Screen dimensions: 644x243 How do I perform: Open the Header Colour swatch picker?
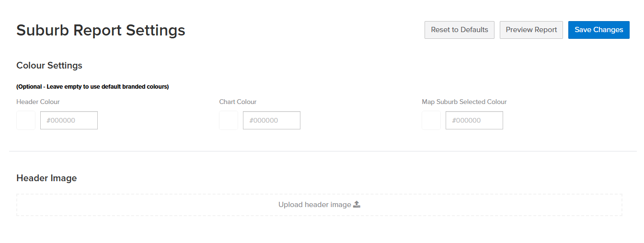tap(26, 120)
